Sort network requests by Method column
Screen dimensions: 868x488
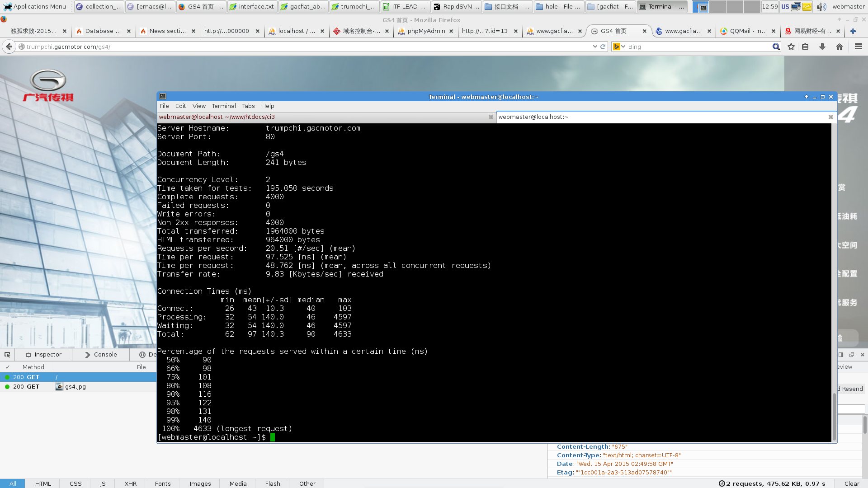tap(33, 367)
